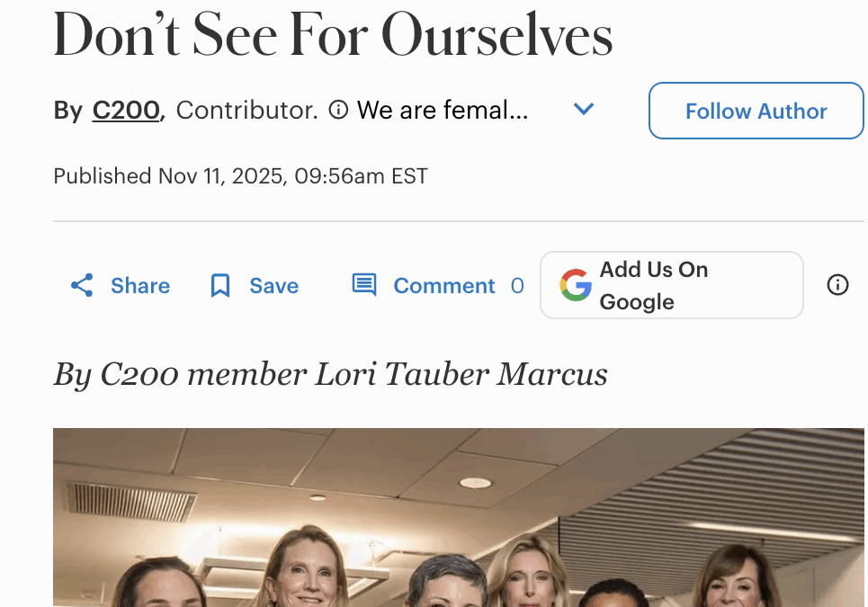The height and width of the screenshot is (607, 868).
Task: Click the speech bubble comment icon
Action: click(363, 284)
